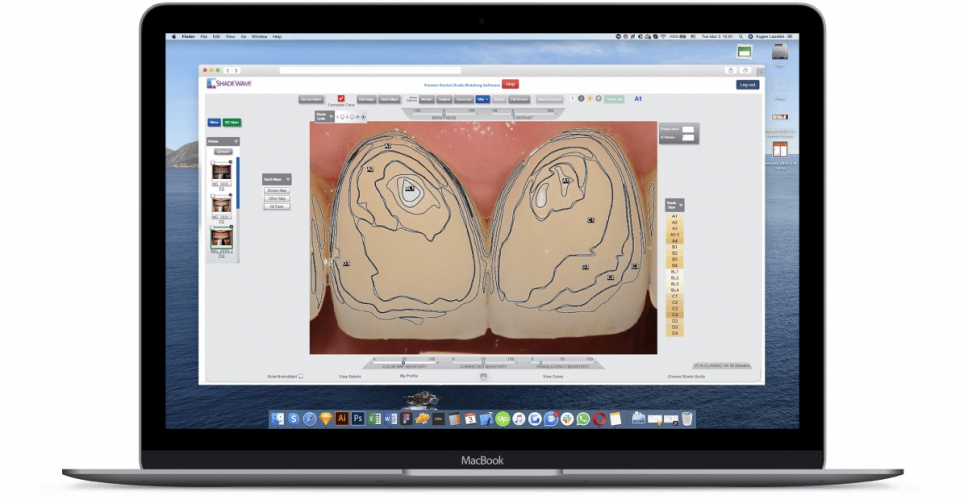
Task: Click the browser share icon
Action: (731, 70)
